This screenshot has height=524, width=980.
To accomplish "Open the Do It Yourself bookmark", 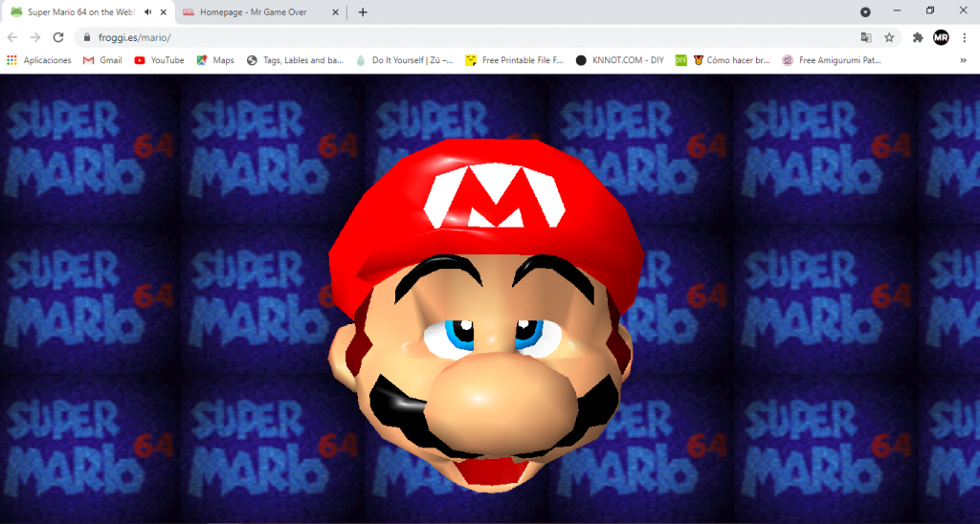I will tap(405, 60).
